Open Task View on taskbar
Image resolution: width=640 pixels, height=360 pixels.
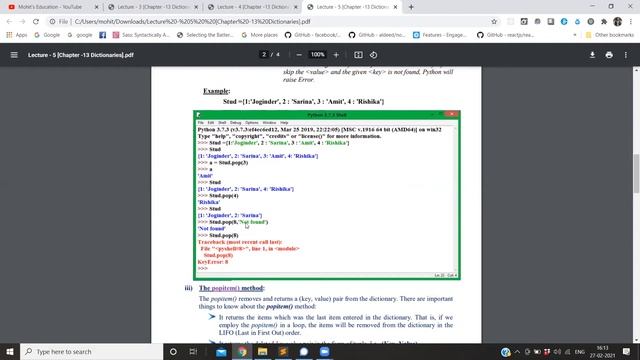[x=193, y=351]
